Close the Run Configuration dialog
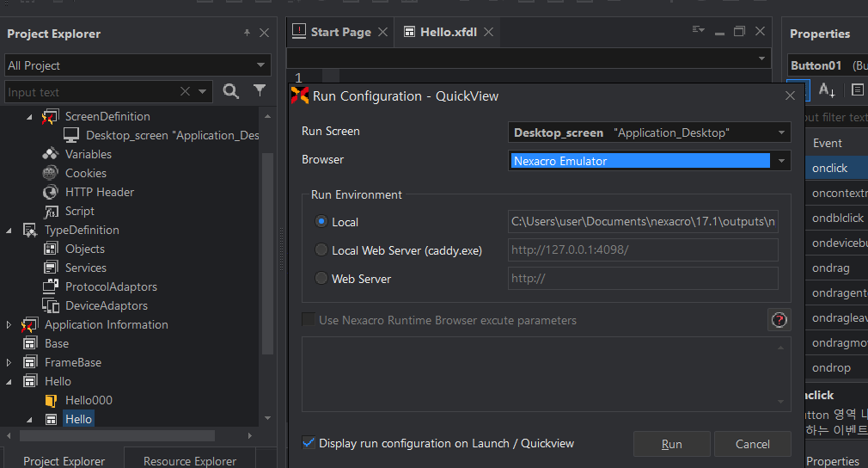 click(x=790, y=95)
